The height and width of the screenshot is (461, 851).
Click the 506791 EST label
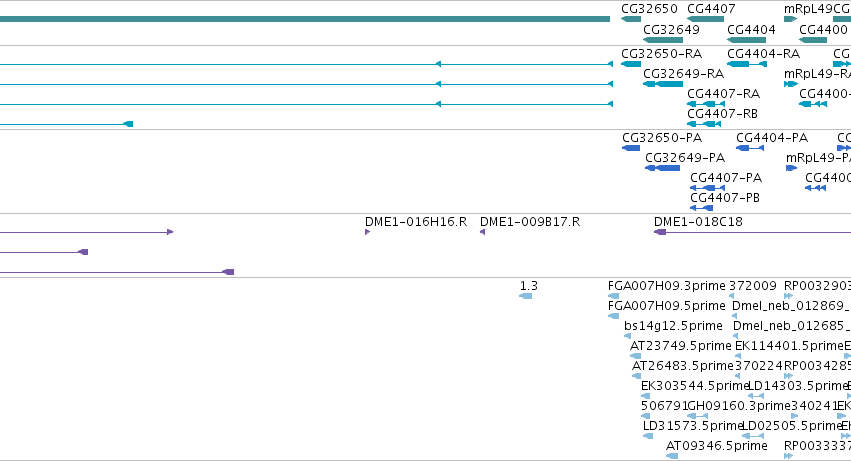click(x=664, y=406)
